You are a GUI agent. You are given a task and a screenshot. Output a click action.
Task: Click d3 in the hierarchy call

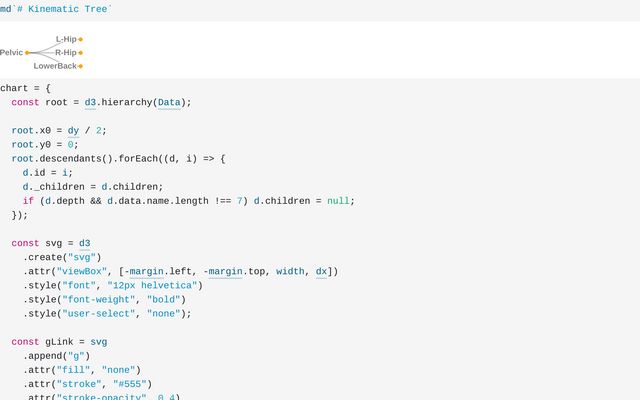tap(91, 102)
